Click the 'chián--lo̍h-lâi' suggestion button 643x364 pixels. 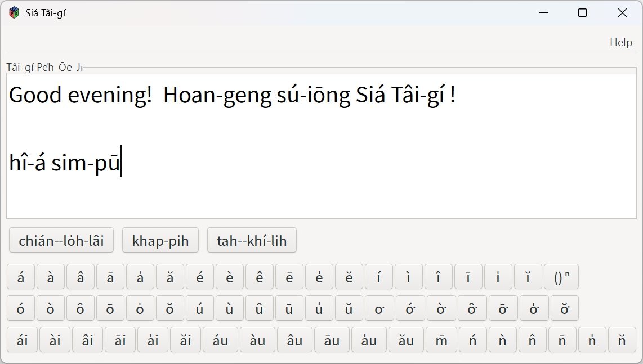[61, 241]
